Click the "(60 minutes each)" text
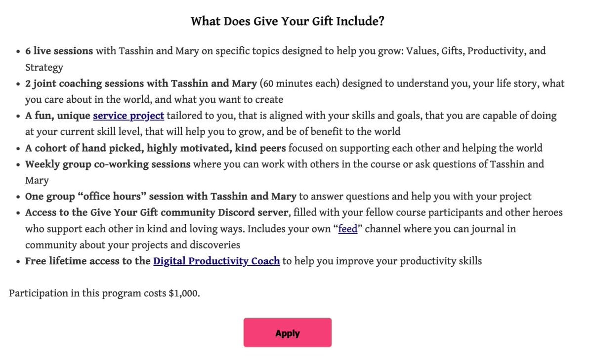The height and width of the screenshot is (364, 593). coord(299,83)
